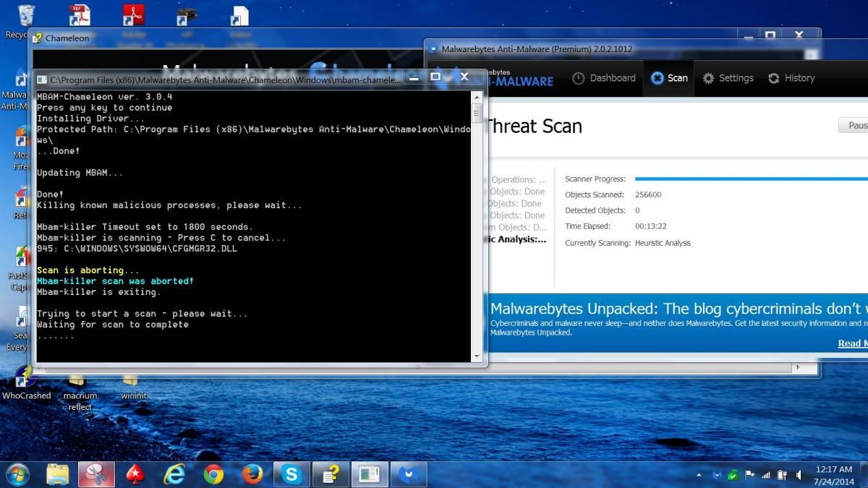Click the Settings gear icon in Malwarebytes

point(709,78)
